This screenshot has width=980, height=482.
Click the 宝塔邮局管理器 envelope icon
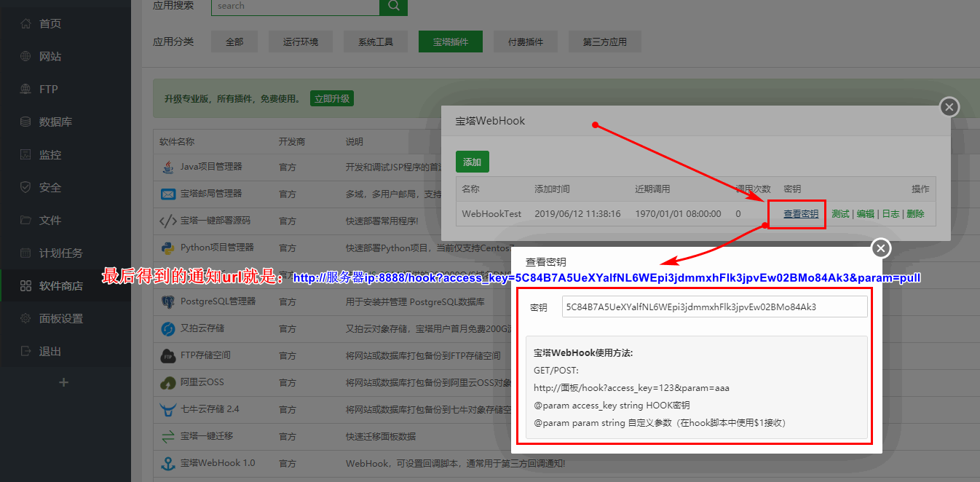(x=167, y=194)
